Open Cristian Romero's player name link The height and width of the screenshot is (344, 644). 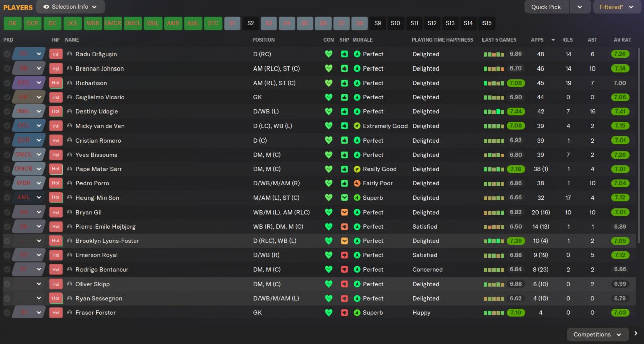[98, 140]
